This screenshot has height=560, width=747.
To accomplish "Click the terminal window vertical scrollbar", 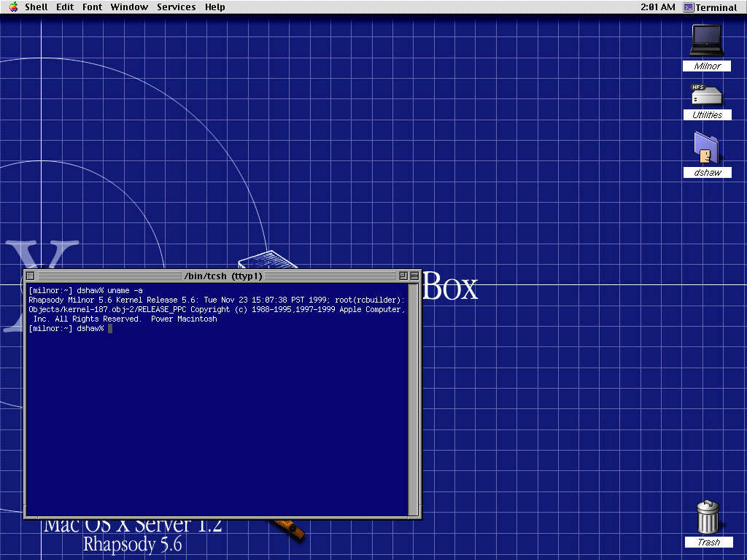I will [414, 400].
